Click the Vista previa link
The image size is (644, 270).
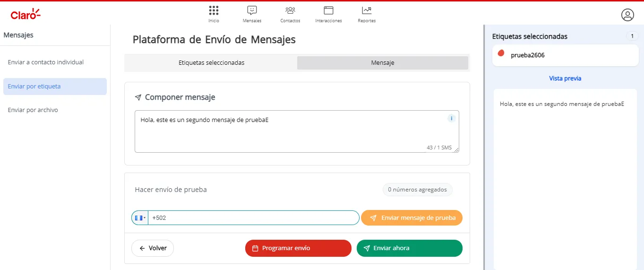point(565,78)
